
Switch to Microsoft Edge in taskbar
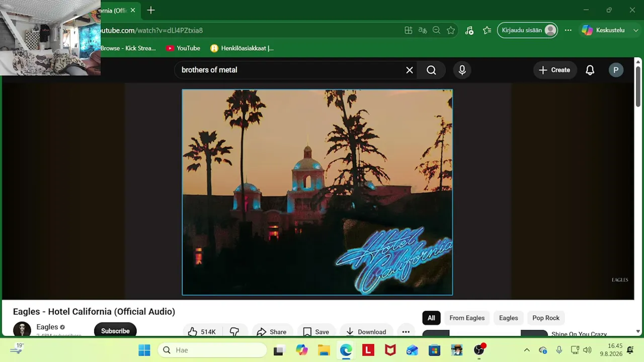pos(346,350)
